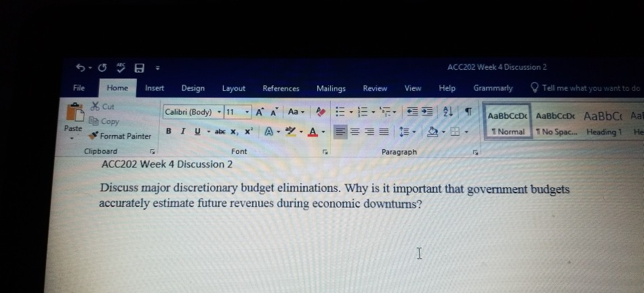Click Increase Indent icon

[427, 112]
